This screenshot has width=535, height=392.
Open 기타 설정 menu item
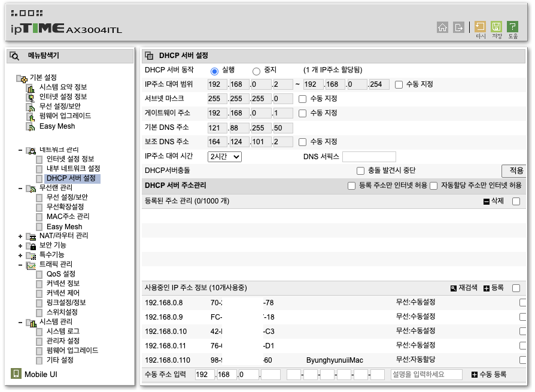(60, 360)
